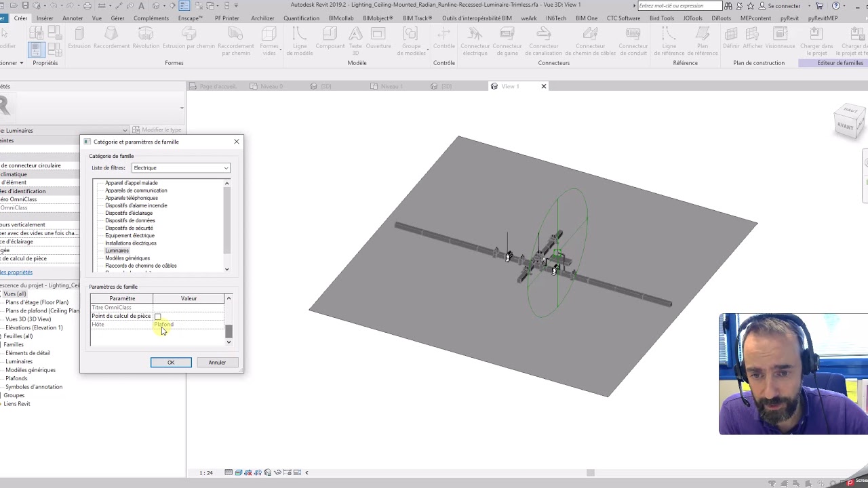This screenshot has height=488, width=868.
Task: Click the Se connecter sign-in button
Action: coord(780,6)
